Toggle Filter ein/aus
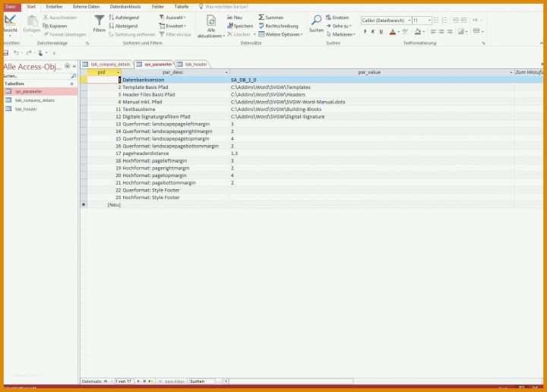 coord(175,34)
